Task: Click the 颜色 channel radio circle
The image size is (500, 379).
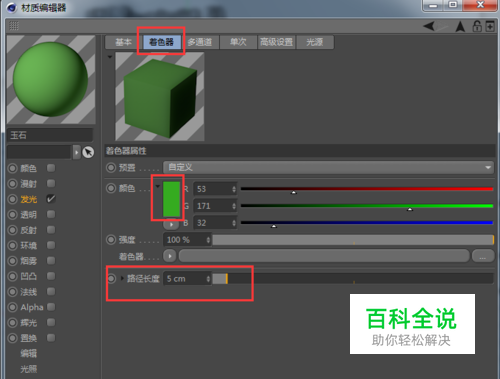Action: (12, 168)
